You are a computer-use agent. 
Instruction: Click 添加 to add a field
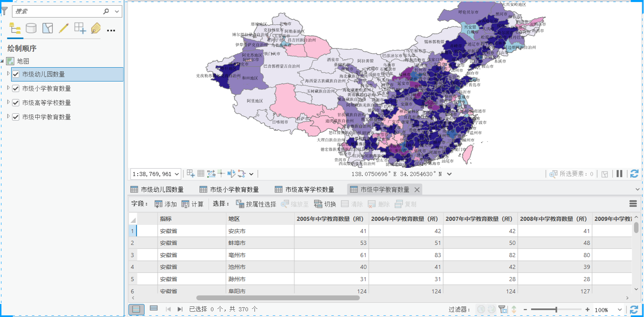166,204
